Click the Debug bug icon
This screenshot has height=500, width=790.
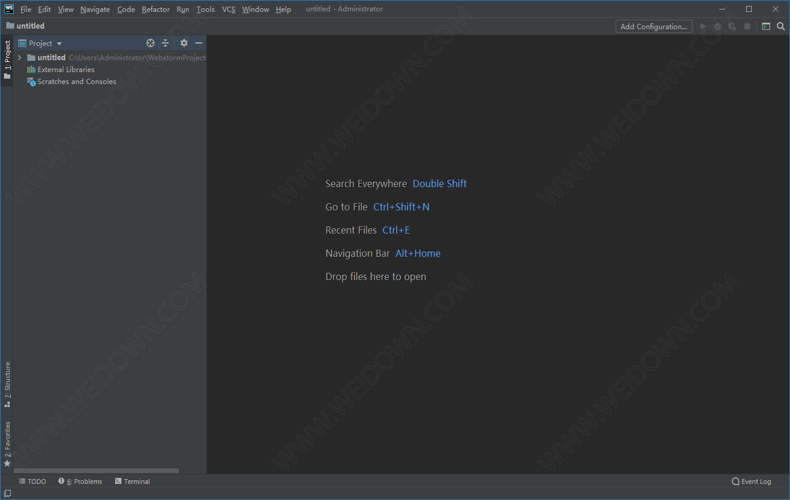tap(717, 26)
